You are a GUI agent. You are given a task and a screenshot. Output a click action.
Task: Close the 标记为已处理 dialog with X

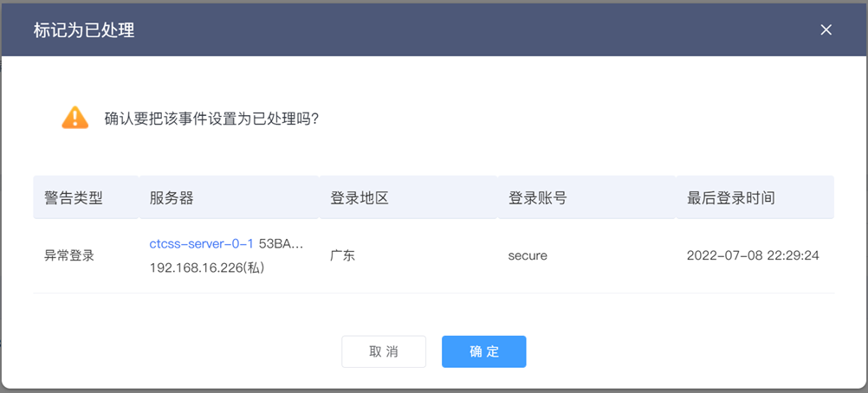tap(826, 30)
